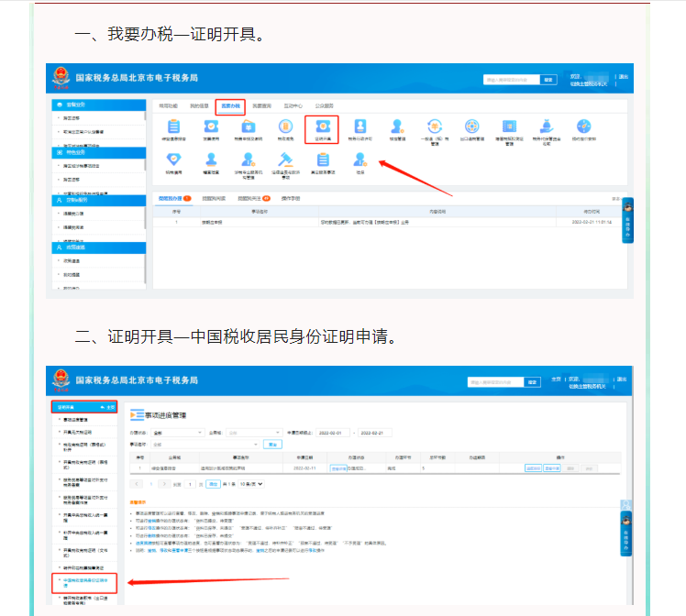Open hand-holding-money-bag icon in first row

tap(547, 126)
